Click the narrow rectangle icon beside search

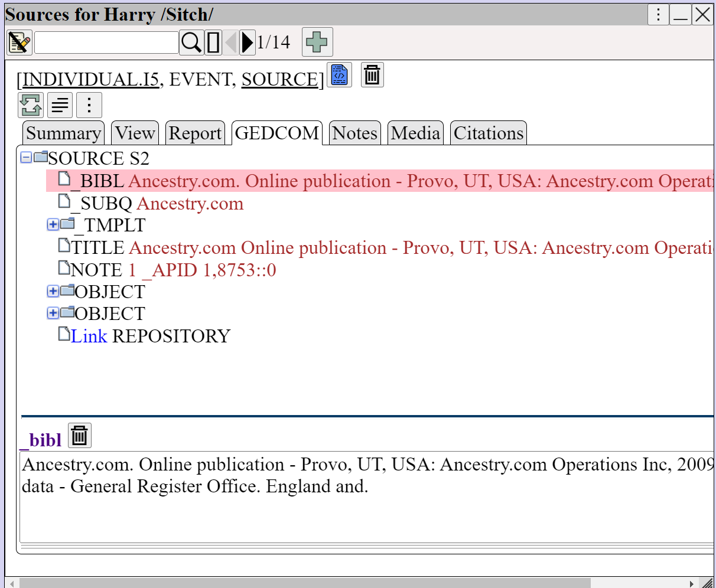tap(213, 43)
